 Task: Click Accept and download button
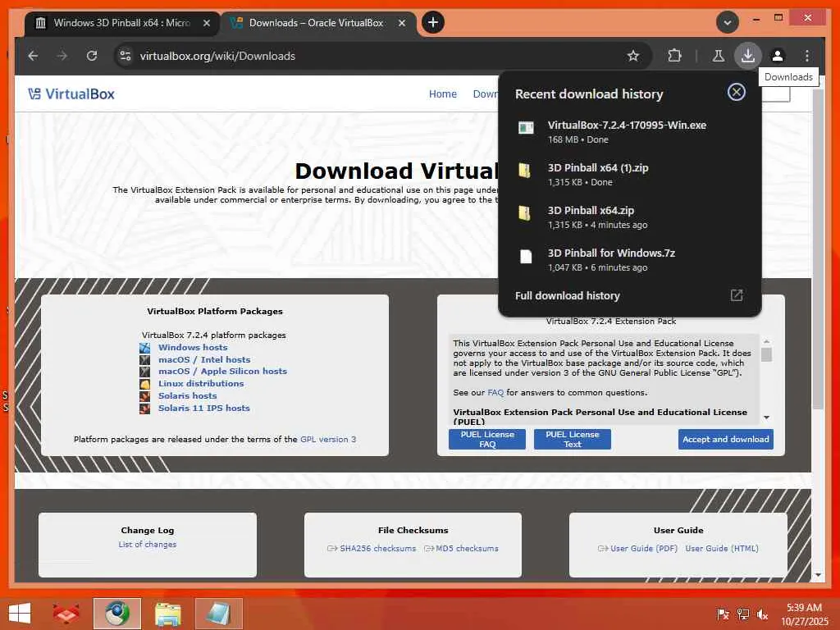click(725, 440)
